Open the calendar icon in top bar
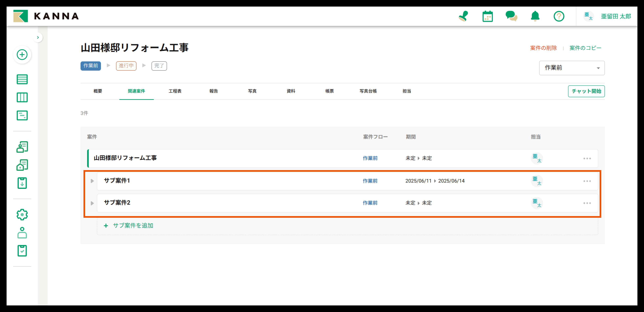 point(487,16)
